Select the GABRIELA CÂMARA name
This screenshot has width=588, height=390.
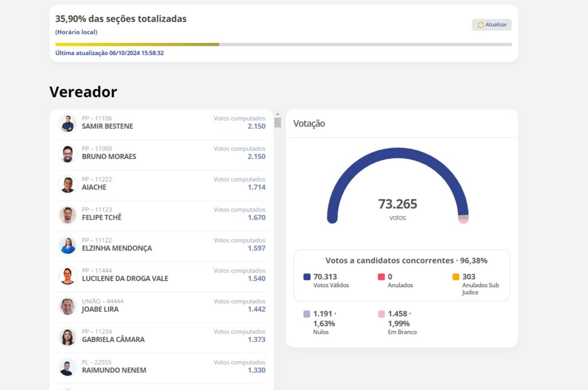113,339
